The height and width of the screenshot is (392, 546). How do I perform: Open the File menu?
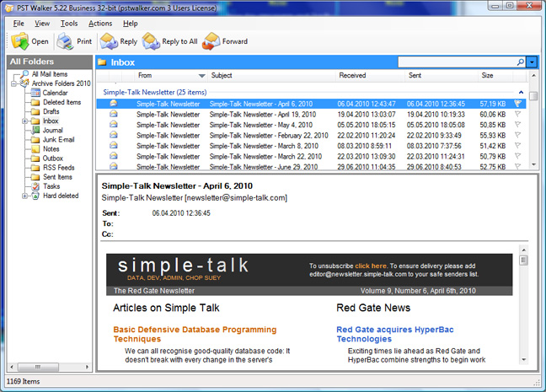pyautogui.click(x=19, y=24)
